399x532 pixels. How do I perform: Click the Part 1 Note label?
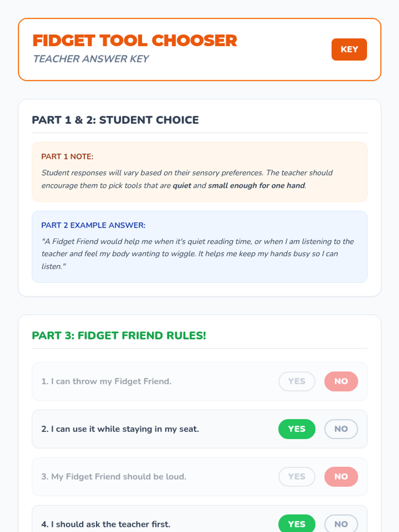click(x=67, y=157)
